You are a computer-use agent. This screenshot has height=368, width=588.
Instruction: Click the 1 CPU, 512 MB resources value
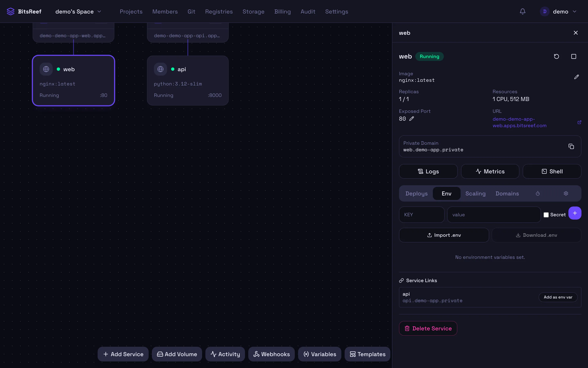511,99
